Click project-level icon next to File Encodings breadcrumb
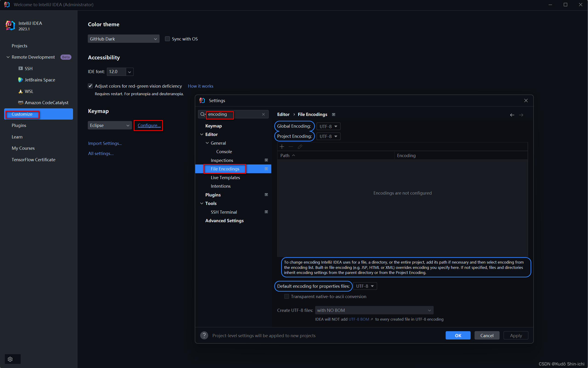This screenshot has width=588, height=368. click(334, 115)
